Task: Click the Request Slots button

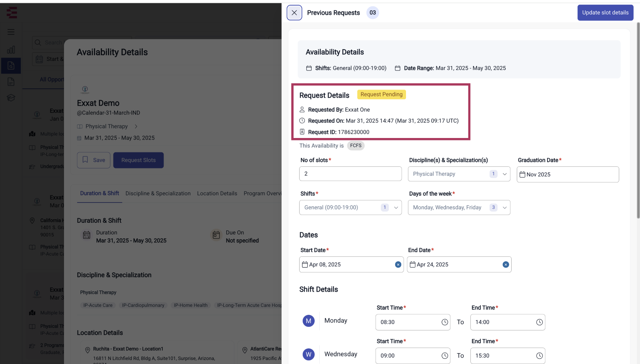Action: point(138,160)
